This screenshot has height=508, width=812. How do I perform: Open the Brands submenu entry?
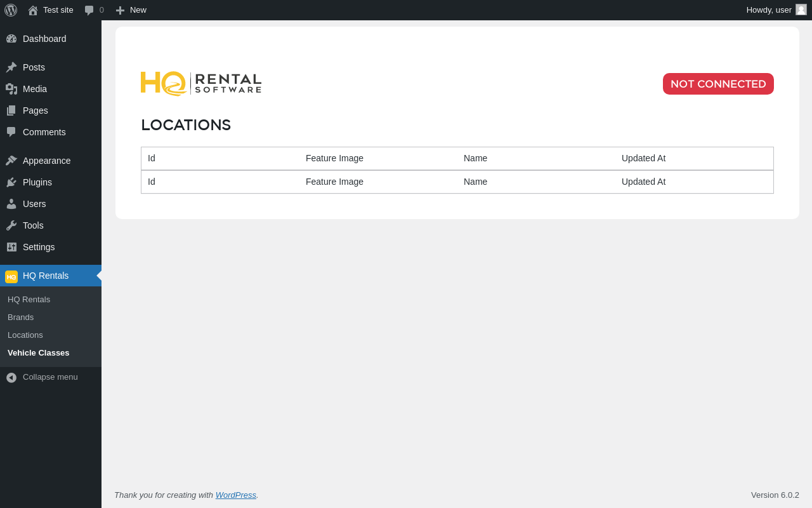20,317
